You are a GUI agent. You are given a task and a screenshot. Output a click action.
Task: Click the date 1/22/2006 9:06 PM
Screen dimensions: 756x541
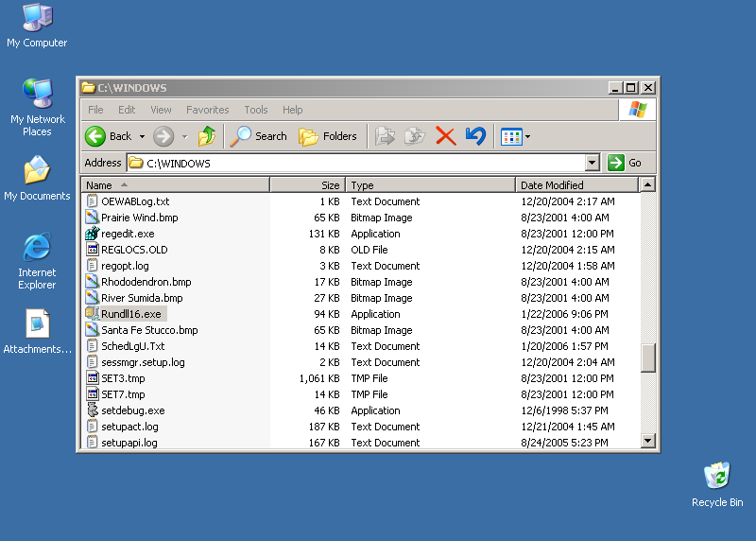tap(564, 314)
